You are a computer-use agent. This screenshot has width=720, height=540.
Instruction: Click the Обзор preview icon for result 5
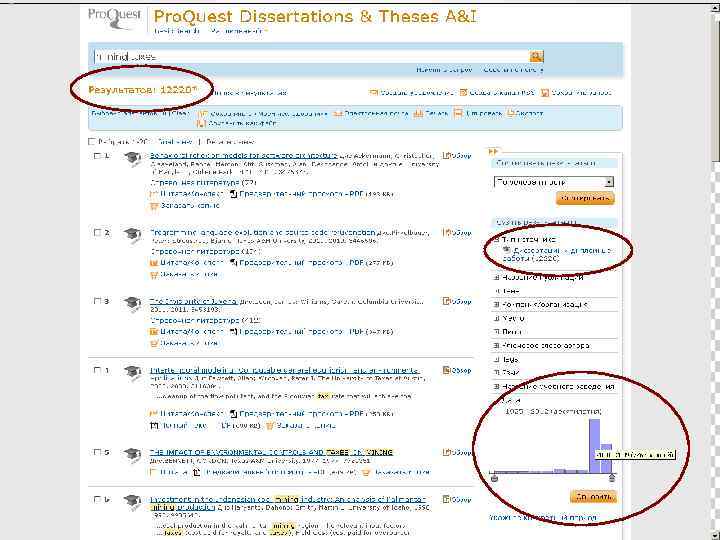pyautogui.click(x=446, y=452)
